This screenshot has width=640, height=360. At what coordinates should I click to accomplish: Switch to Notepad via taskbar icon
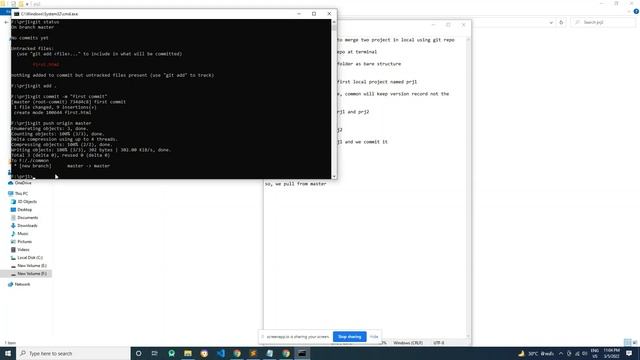tap(269, 353)
